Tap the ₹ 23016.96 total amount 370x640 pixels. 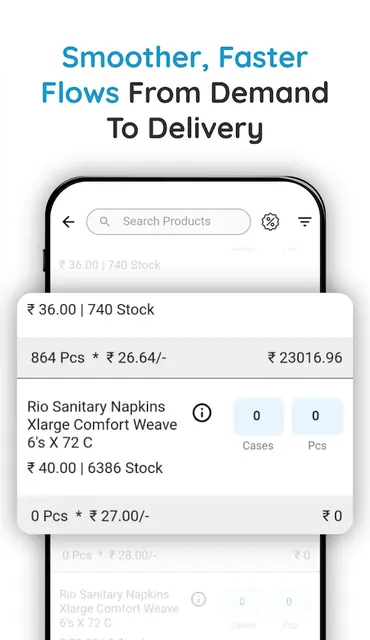tap(305, 358)
